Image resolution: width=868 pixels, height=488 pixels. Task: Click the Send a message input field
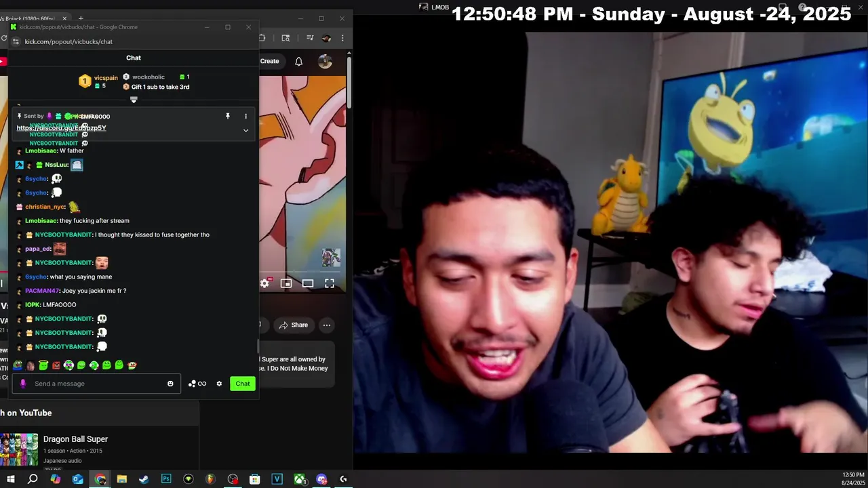[96, 384]
